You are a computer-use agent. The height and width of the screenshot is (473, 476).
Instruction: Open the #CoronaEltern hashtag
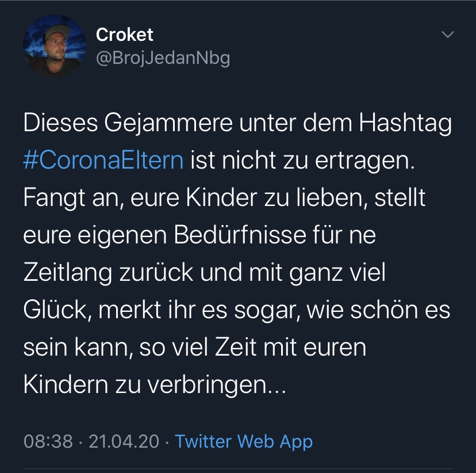click(103, 159)
